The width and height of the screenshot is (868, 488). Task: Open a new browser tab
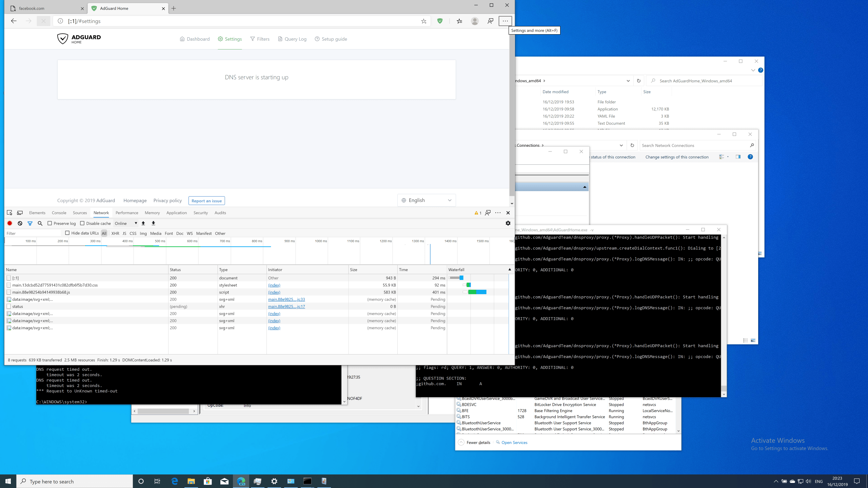pyautogui.click(x=174, y=8)
